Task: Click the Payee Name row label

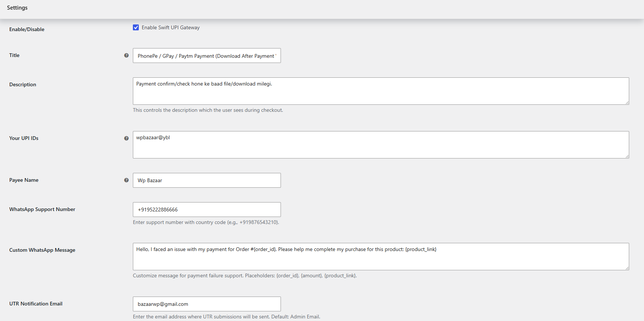Action: click(x=24, y=180)
